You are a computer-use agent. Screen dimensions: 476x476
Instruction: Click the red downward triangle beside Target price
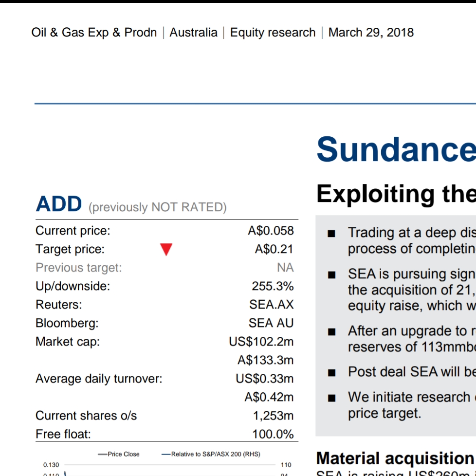point(166,250)
